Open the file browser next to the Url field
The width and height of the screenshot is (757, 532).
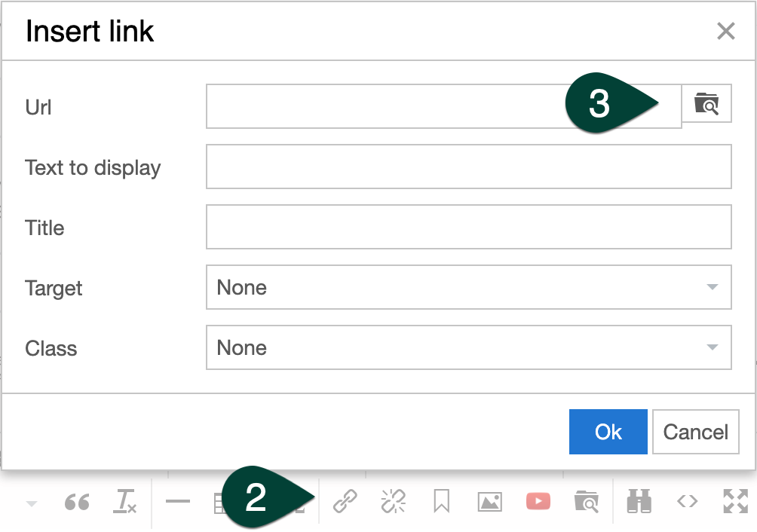point(706,103)
